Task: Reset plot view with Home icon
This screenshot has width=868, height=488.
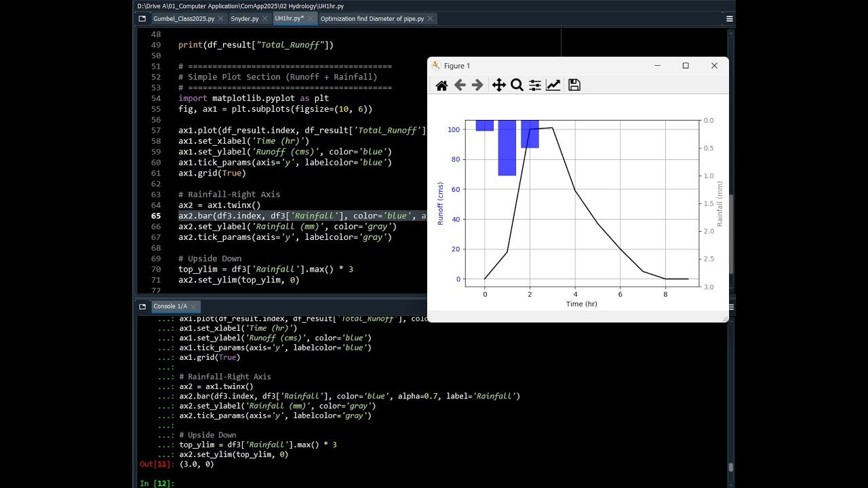Action: [x=441, y=85]
